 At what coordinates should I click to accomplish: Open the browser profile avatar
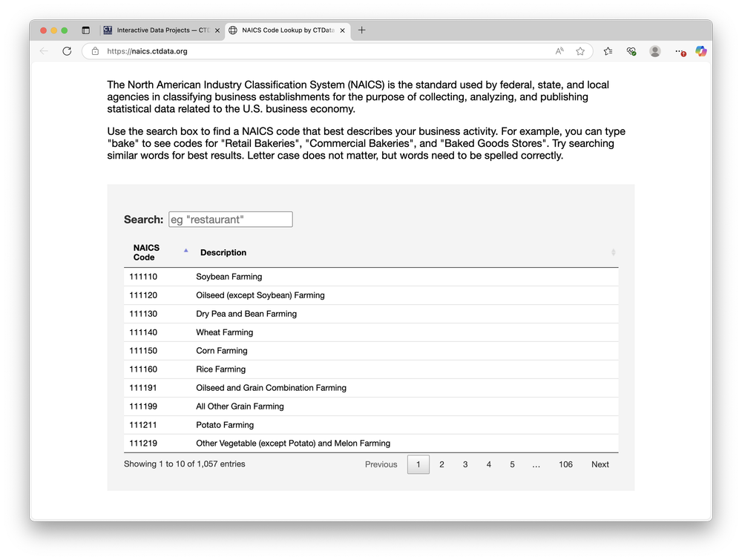tap(654, 51)
